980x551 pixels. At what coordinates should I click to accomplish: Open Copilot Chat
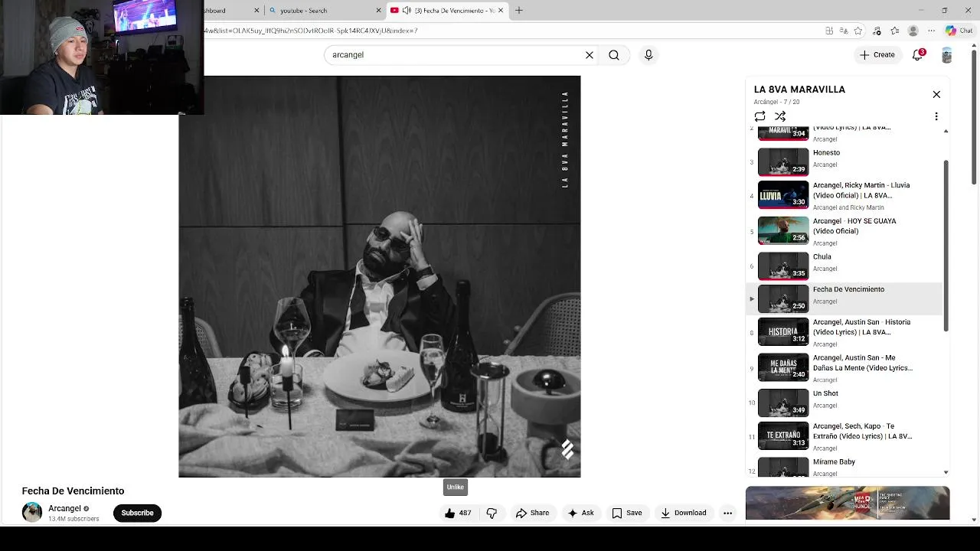coord(959,31)
